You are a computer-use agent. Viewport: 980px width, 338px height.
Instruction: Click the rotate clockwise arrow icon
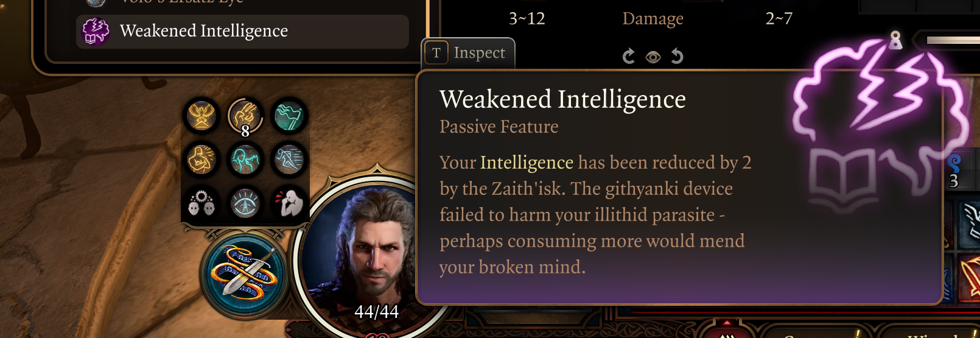pyautogui.click(x=629, y=57)
